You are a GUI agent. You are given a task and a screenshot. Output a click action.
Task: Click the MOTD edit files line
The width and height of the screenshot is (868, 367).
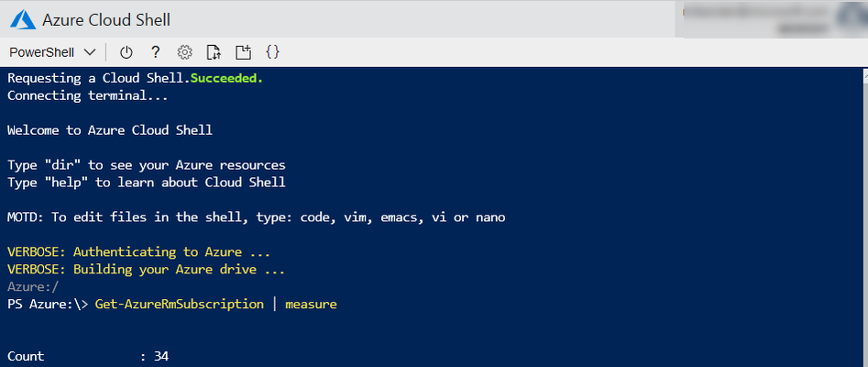(x=257, y=217)
